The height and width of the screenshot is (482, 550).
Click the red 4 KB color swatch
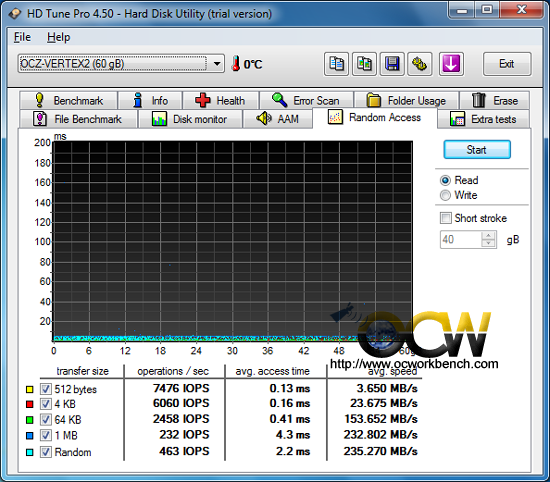tap(29, 404)
